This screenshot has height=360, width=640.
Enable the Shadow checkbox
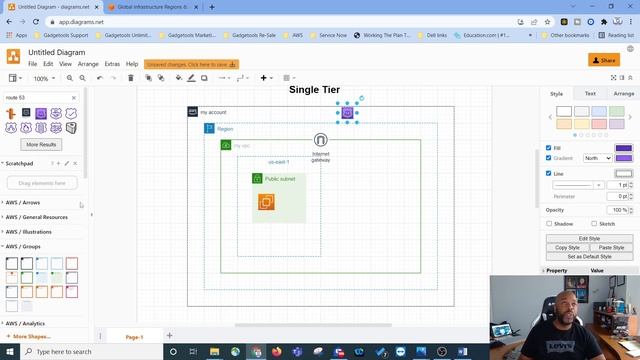(549, 224)
